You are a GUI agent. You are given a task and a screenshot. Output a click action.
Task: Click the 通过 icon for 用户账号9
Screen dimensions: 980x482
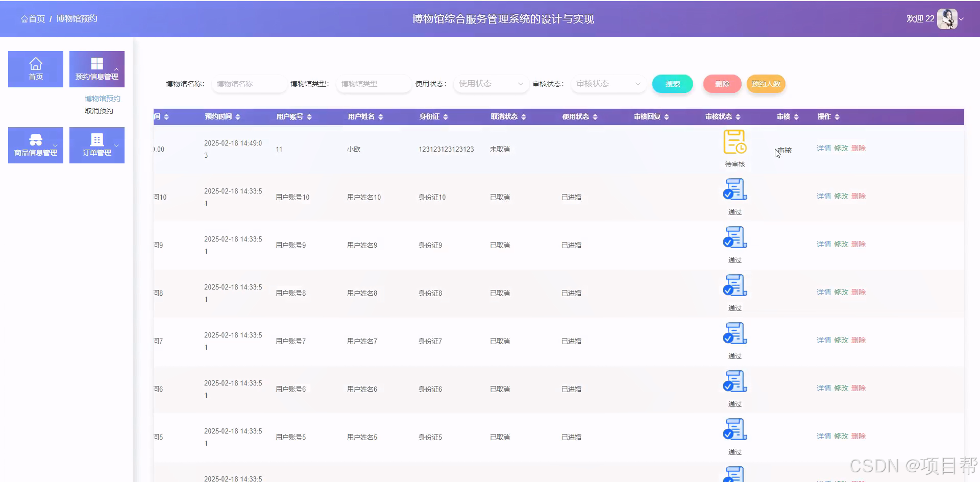[x=735, y=237]
